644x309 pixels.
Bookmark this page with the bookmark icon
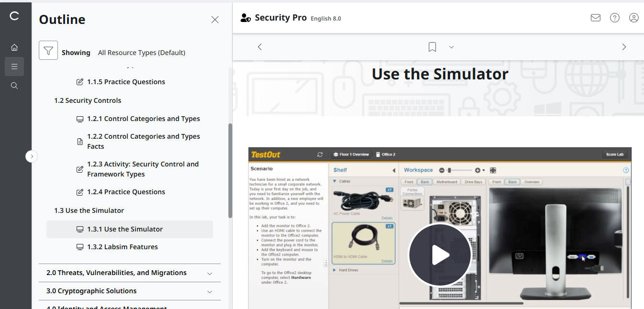(x=431, y=46)
